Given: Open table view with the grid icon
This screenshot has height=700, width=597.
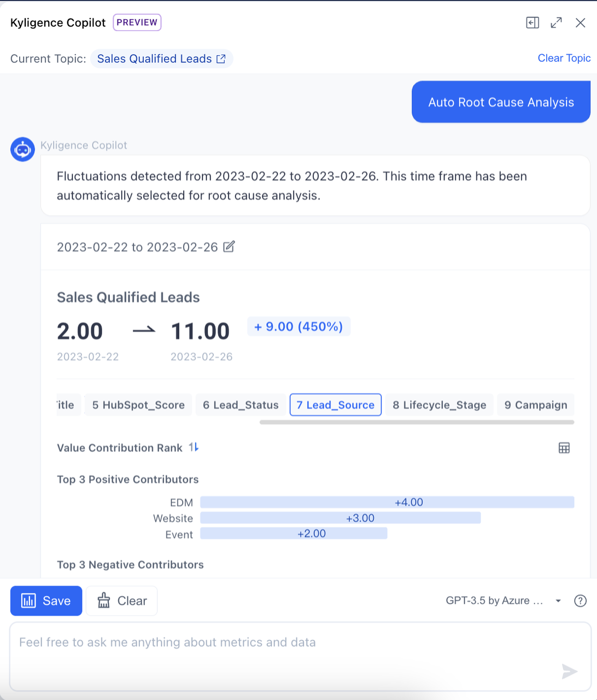Looking at the screenshot, I should coord(564,448).
